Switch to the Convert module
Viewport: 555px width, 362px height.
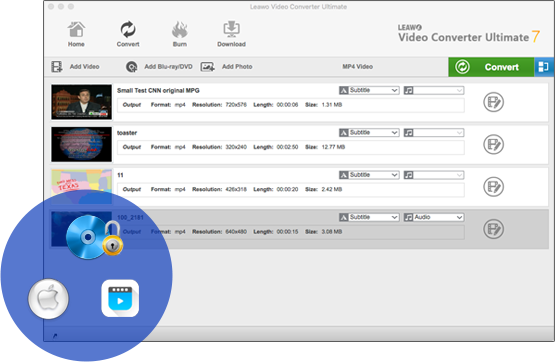point(128,34)
